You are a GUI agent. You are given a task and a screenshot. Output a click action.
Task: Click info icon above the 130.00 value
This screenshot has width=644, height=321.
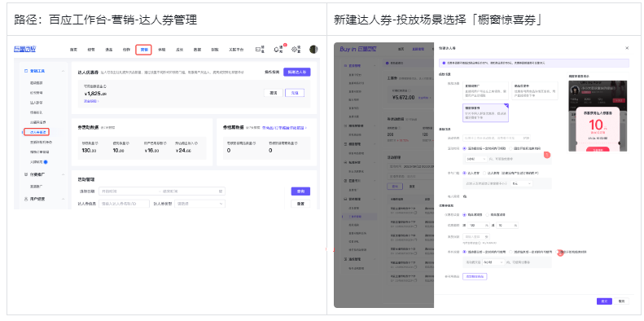(96, 143)
